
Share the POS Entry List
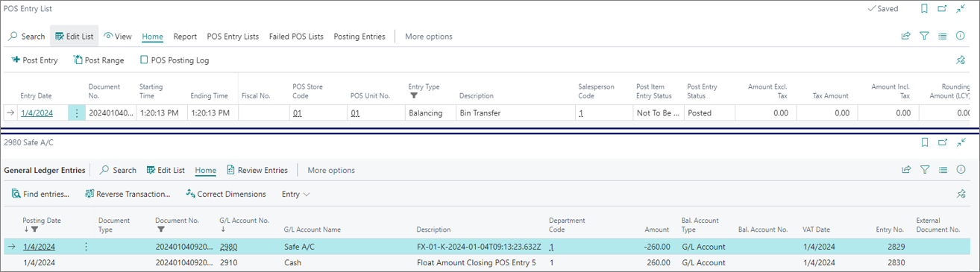click(x=906, y=36)
